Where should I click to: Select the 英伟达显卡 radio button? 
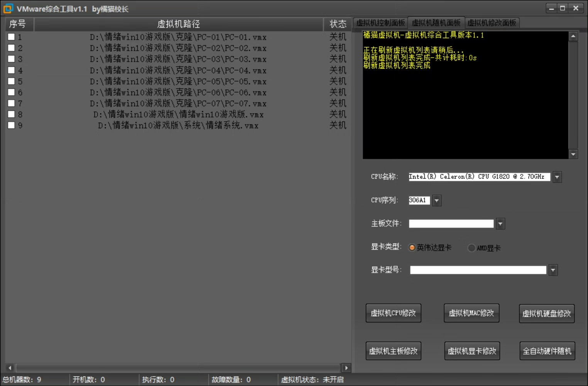click(412, 248)
